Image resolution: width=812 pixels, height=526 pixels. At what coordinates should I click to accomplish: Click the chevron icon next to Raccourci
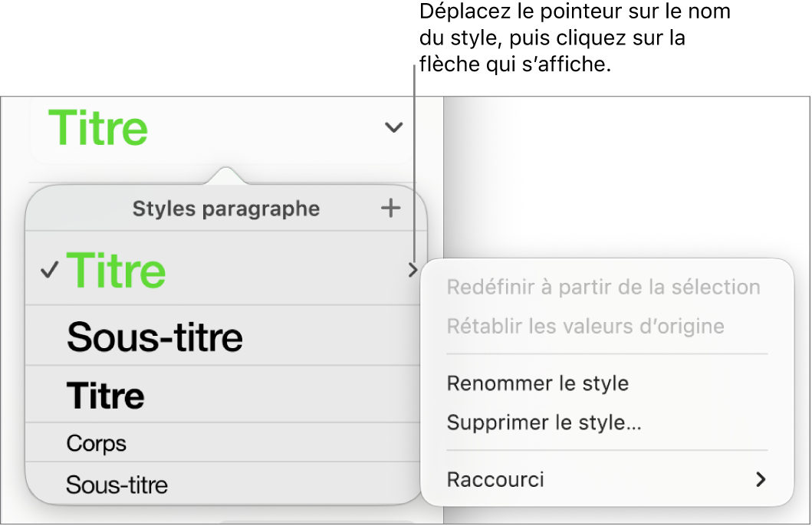pyautogui.click(x=760, y=478)
